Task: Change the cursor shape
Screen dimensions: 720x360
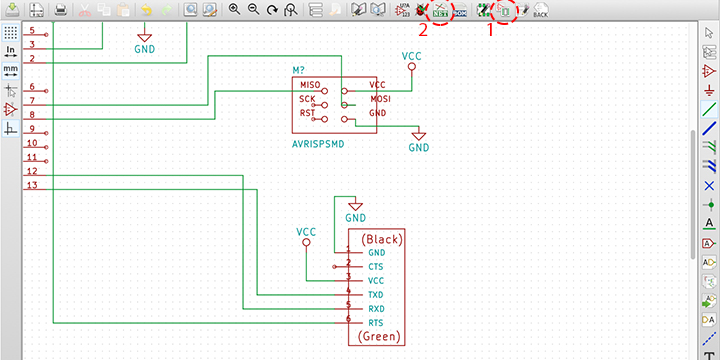Action: (11, 90)
